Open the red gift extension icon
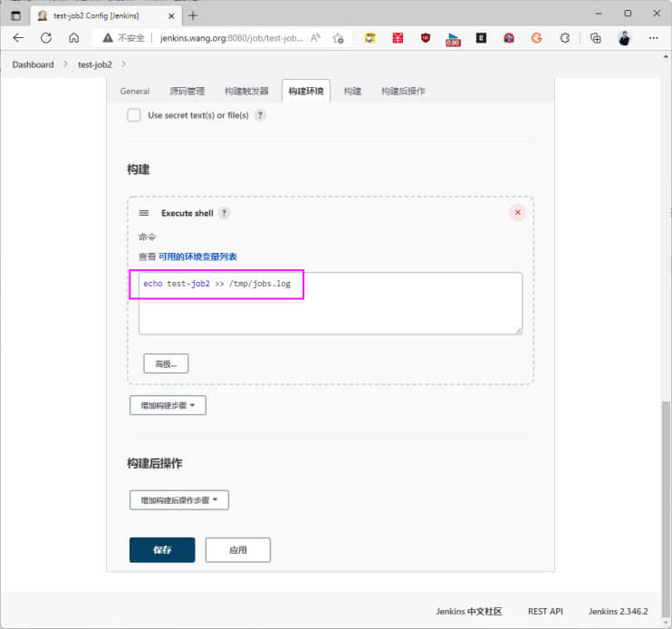The image size is (672, 629). pos(398,38)
